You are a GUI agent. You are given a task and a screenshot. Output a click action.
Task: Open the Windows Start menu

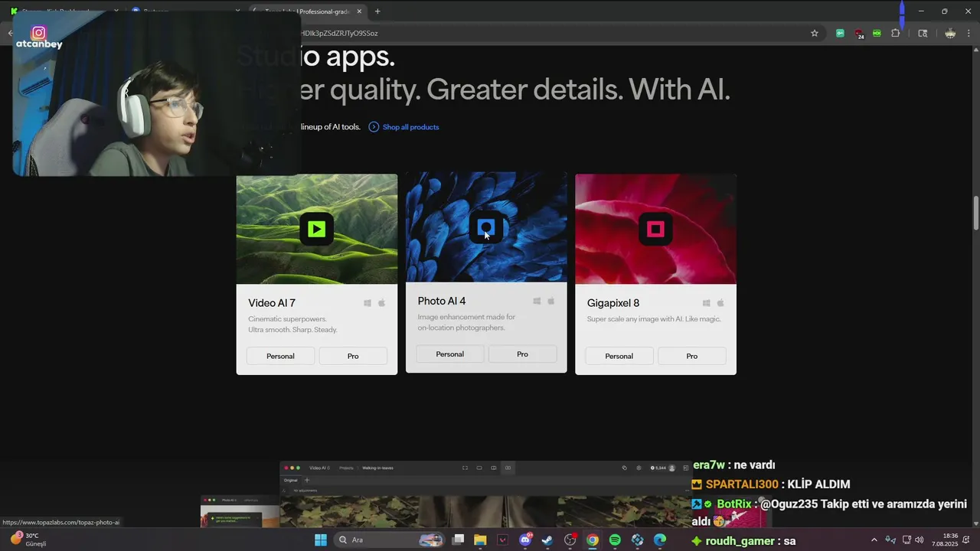point(321,540)
